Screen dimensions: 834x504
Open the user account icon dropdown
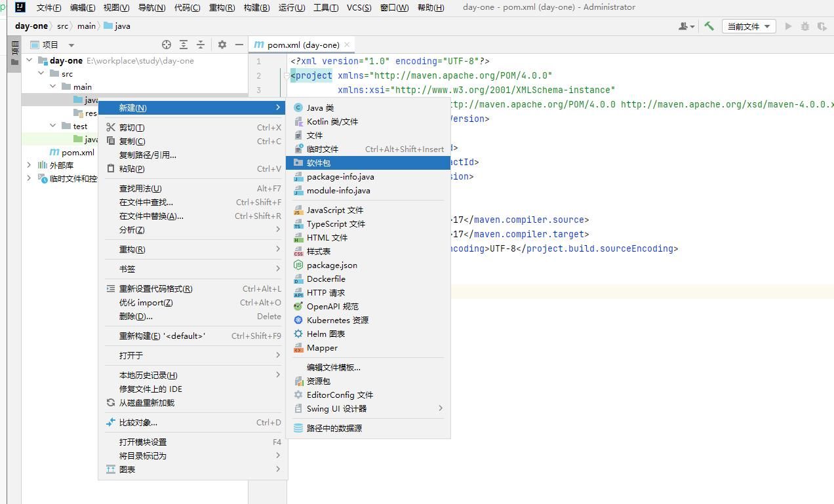686,26
